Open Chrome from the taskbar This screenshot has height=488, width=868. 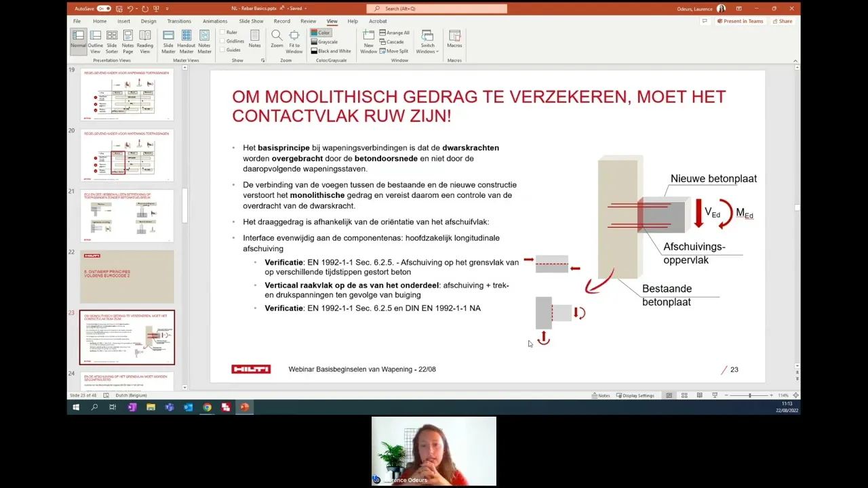pyautogui.click(x=207, y=407)
